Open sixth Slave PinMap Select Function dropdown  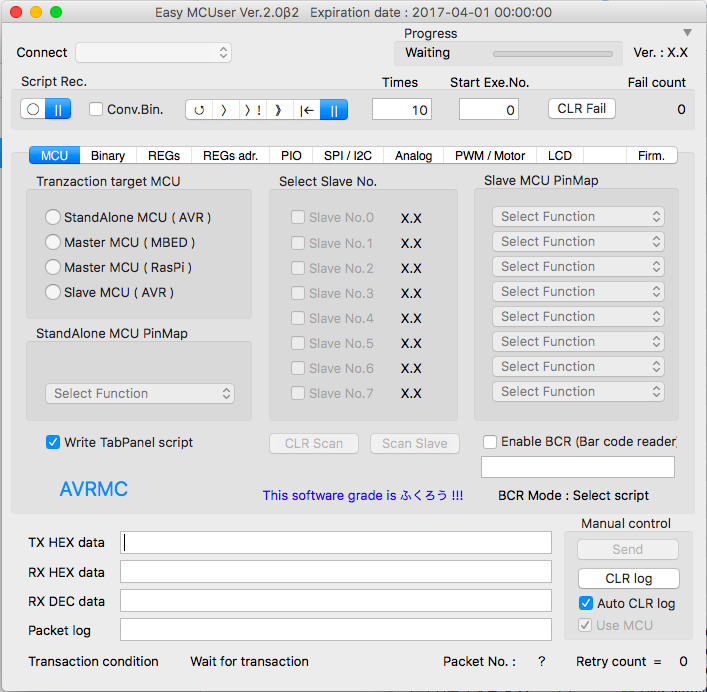(578, 342)
